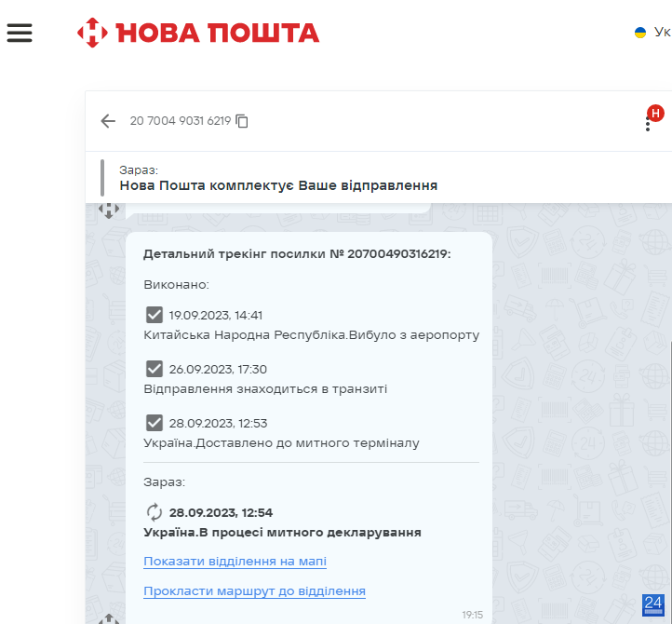Click the Nova Poshta logo
Image resolution: width=672 pixels, height=624 pixels.
click(198, 33)
